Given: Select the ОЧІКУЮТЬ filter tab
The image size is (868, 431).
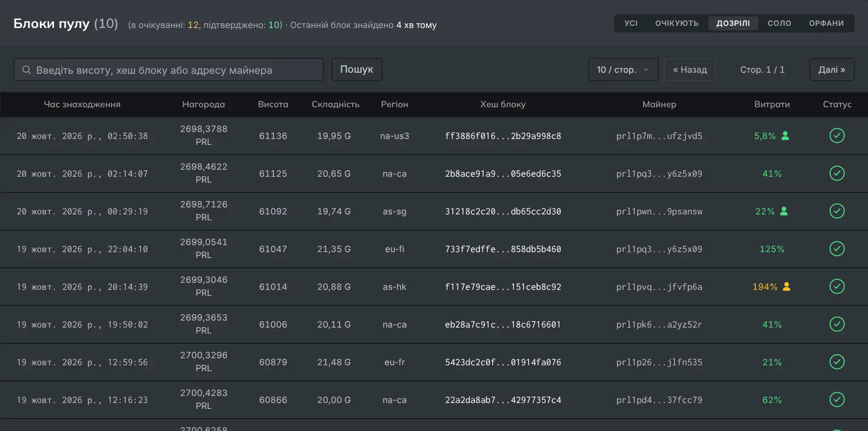Looking at the screenshot, I should [677, 23].
